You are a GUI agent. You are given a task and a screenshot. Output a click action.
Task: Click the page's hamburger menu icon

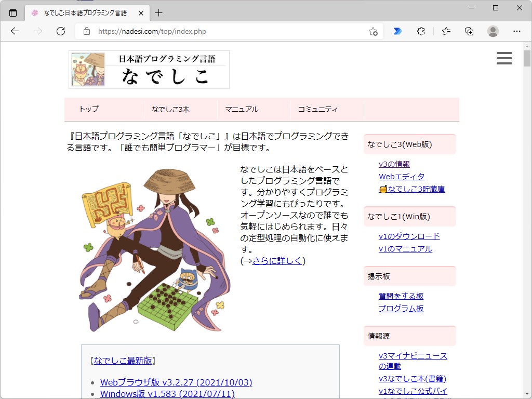coord(504,58)
